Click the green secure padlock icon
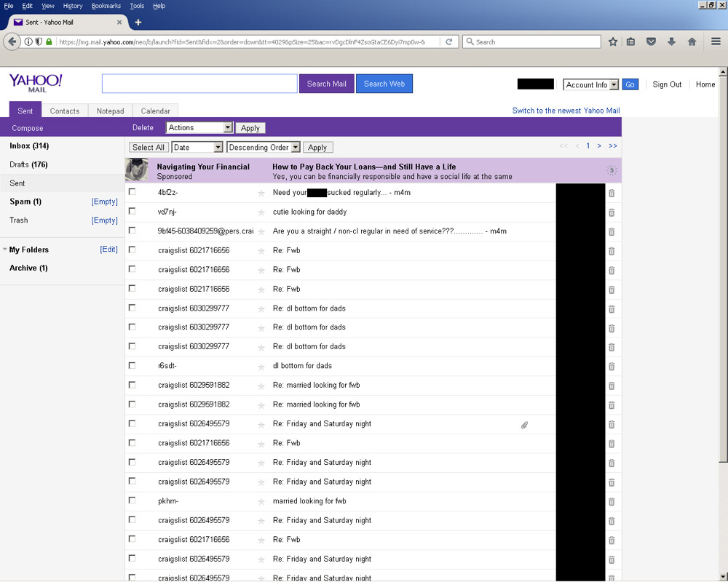Screen dimensions: 728x582 49,41
